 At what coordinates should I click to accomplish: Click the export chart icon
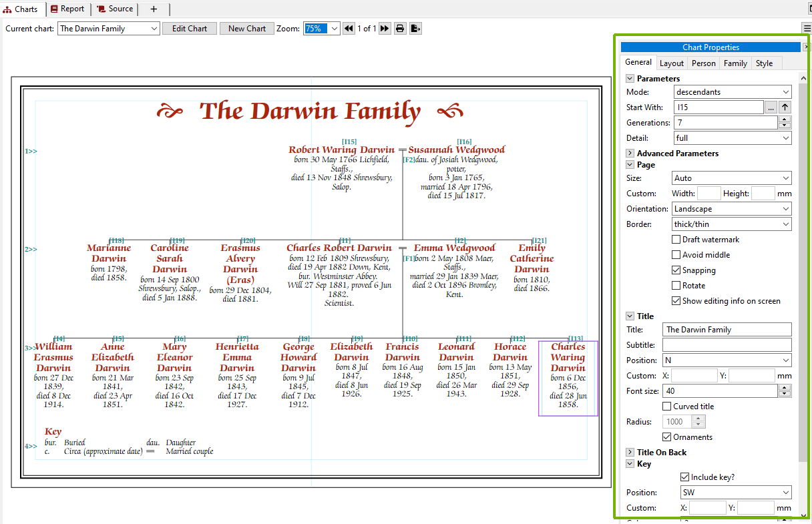pos(415,29)
